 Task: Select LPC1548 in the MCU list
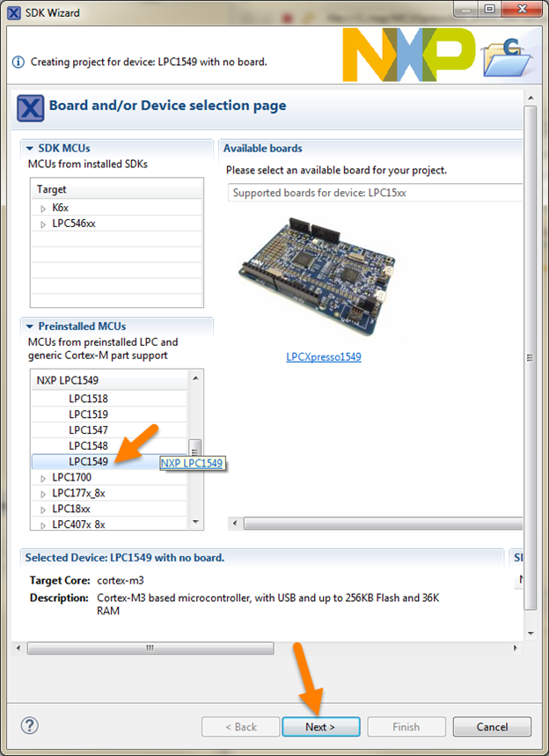coord(109,446)
